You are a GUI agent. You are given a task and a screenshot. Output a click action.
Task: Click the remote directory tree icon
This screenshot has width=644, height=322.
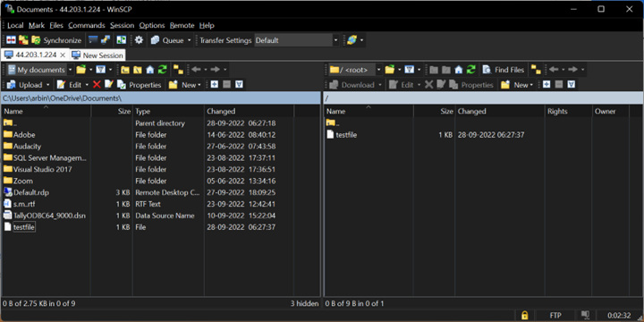[536, 70]
